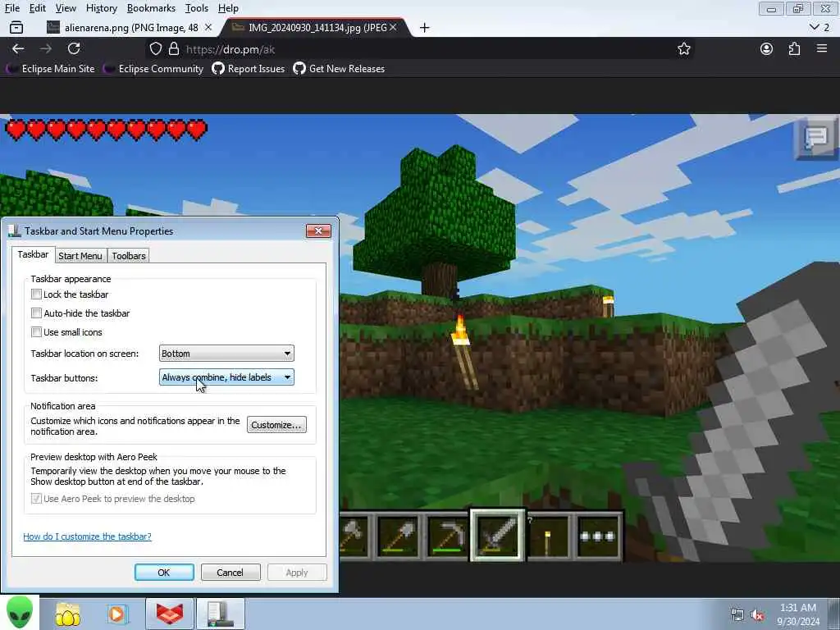Screen dimensions: 840x630
Task: Select the sword slot in the hotbar
Action: [498, 535]
